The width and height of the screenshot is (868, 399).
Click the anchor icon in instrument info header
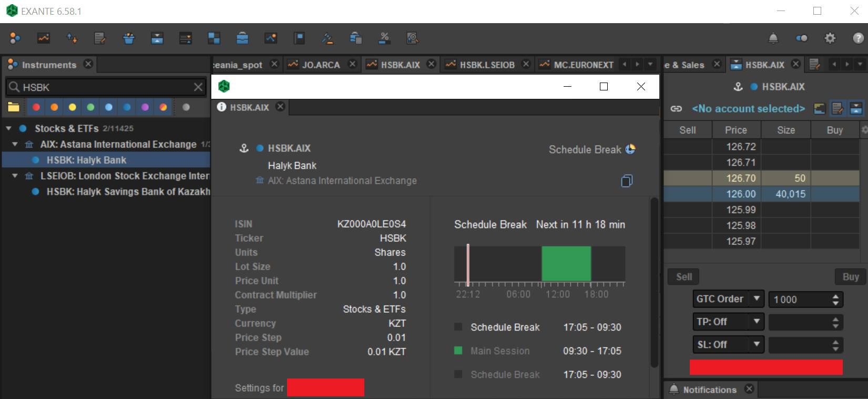[244, 148]
